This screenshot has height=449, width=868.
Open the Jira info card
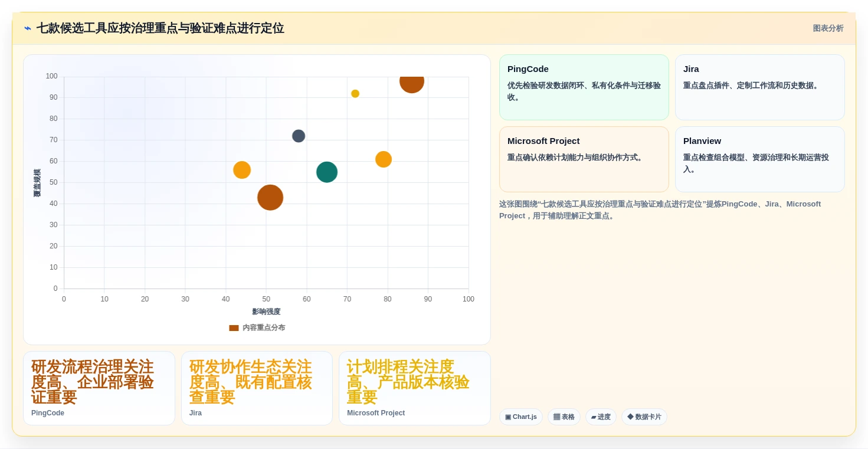(x=759, y=87)
